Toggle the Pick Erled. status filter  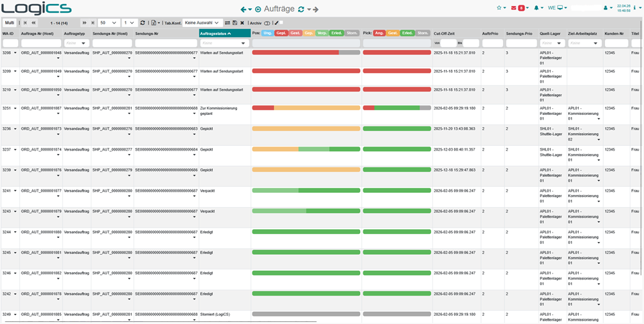point(407,33)
